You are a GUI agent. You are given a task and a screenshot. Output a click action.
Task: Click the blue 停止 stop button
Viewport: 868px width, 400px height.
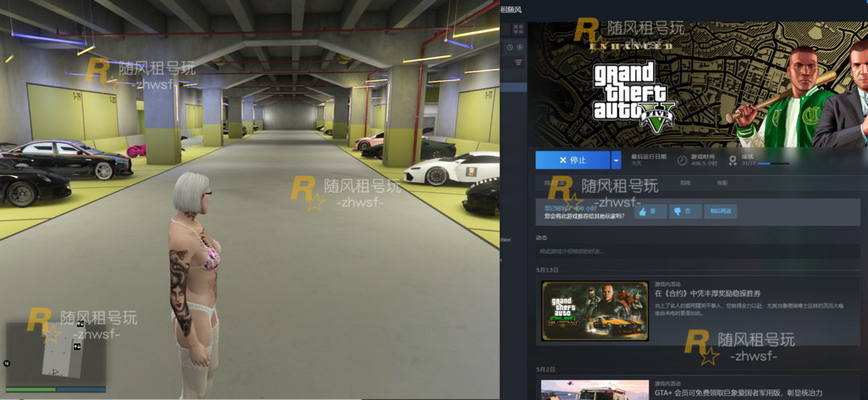click(572, 160)
